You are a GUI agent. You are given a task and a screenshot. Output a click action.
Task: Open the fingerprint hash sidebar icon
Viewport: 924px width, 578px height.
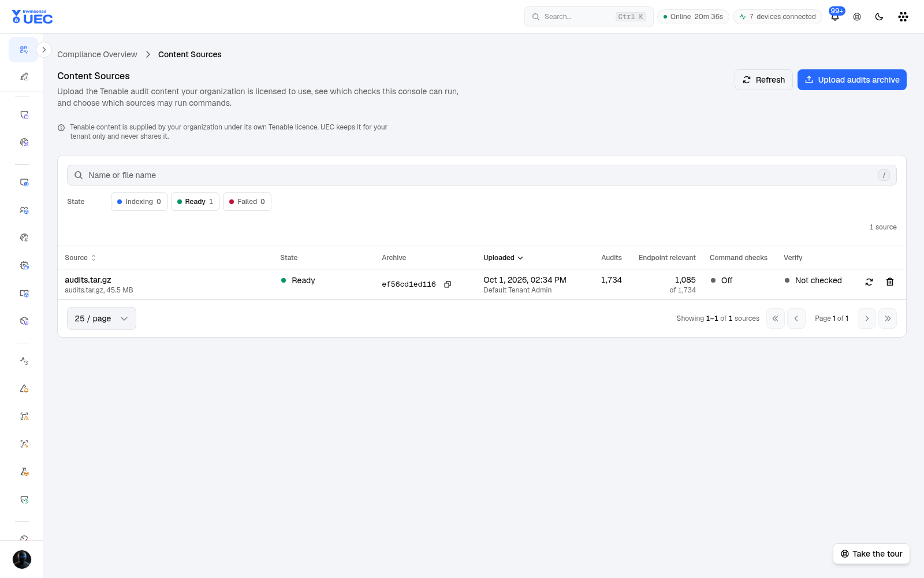tap(24, 238)
